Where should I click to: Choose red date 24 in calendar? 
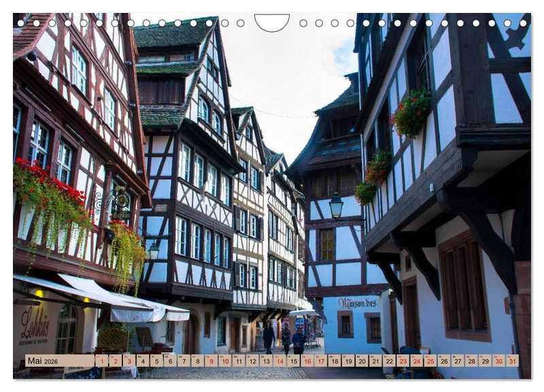416,361
